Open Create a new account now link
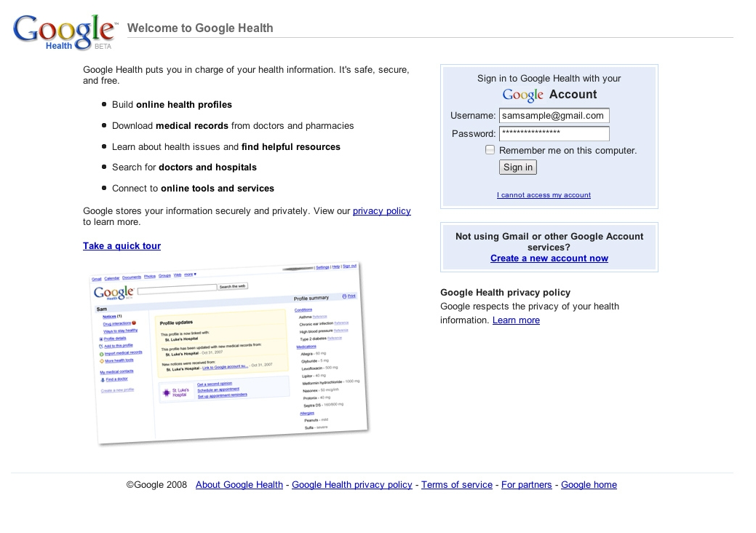The height and width of the screenshot is (533, 756). pos(549,258)
